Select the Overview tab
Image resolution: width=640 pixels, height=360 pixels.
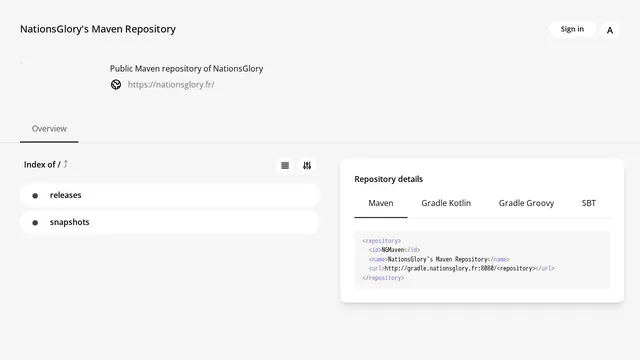click(49, 129)
